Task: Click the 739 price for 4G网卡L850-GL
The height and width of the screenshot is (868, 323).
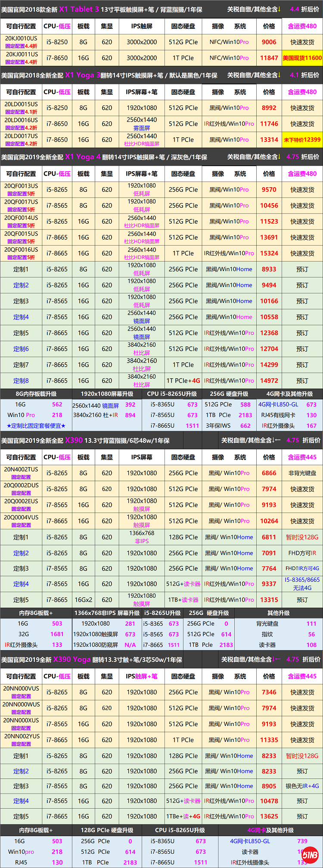Action: tap(302, 841)
